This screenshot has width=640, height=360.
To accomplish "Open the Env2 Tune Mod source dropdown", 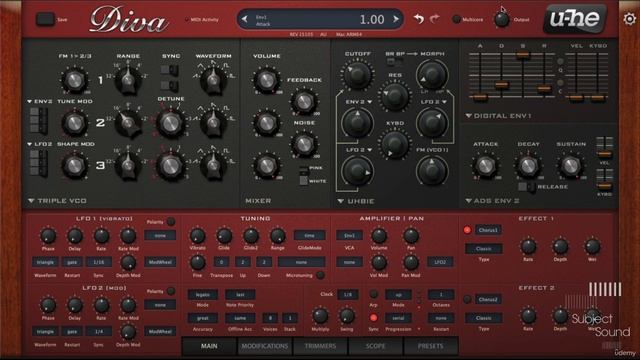I will coord(40,101).
